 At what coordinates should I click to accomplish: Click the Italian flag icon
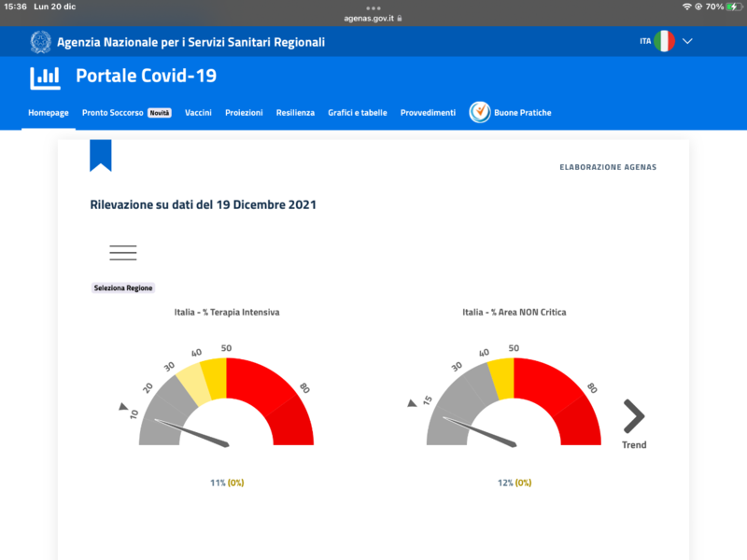664,41
